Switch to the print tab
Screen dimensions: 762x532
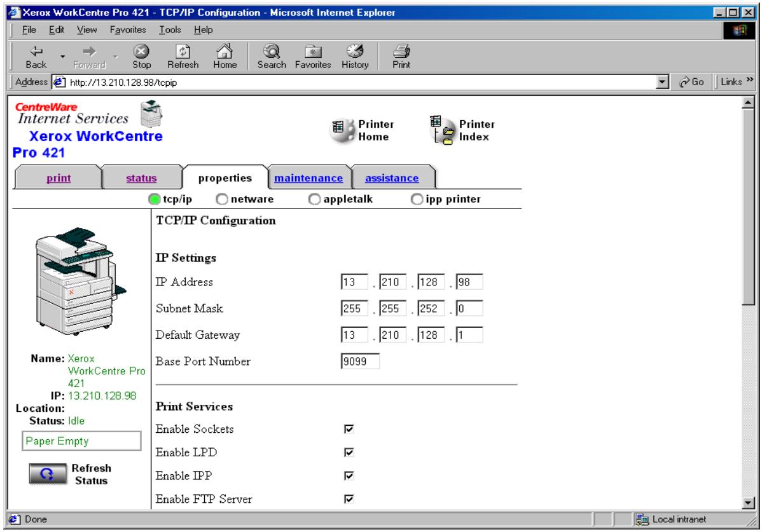[x=59, y=178]
